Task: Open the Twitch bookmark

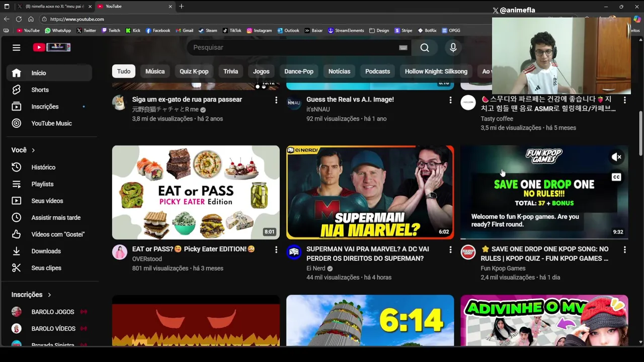Action: click(111, 31)
